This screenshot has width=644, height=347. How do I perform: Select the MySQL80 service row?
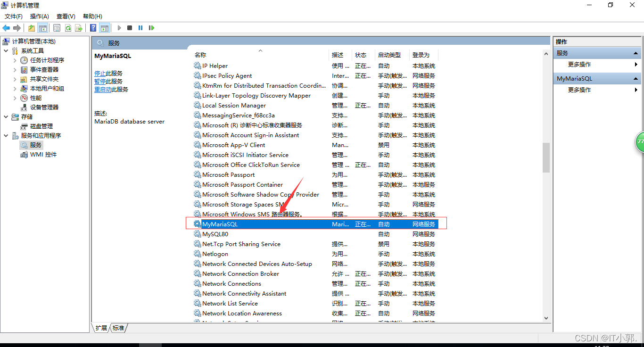(316, 234)
